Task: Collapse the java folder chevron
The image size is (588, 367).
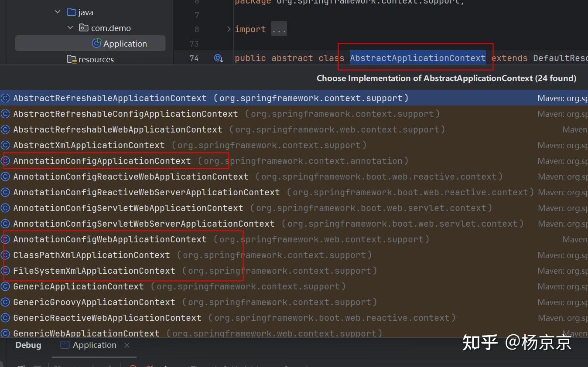Action: [58, 12]
